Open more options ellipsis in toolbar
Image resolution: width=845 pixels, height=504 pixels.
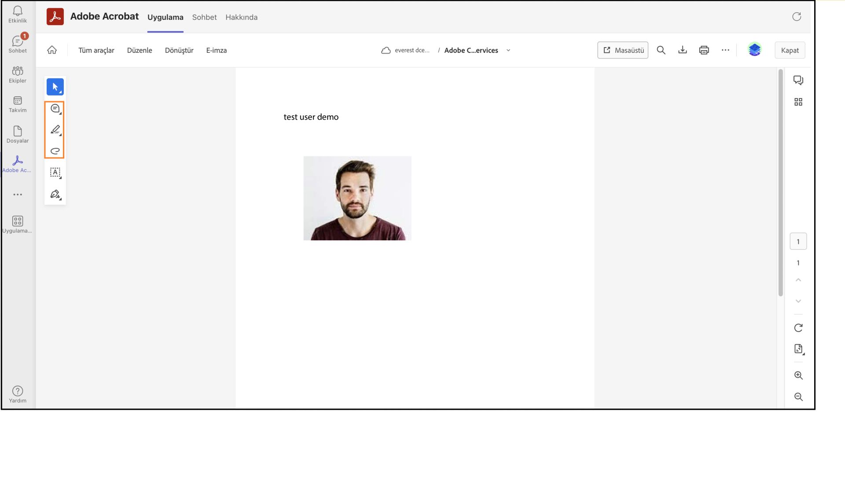pos(725,50)
